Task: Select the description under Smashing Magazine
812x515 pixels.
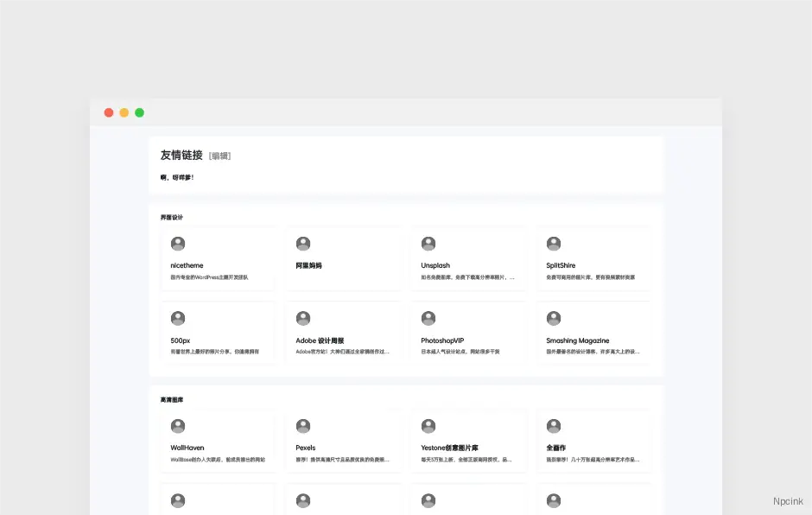Action: (593, 352)
